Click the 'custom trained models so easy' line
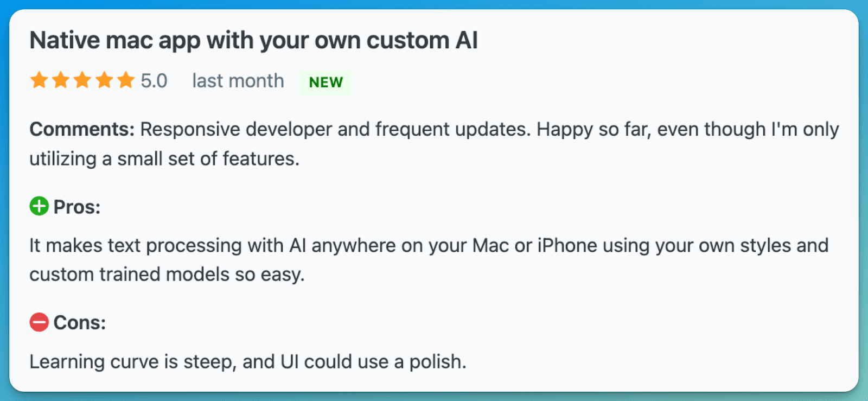The width and height of the screenshot is (868, 401). tap(167, 274)
